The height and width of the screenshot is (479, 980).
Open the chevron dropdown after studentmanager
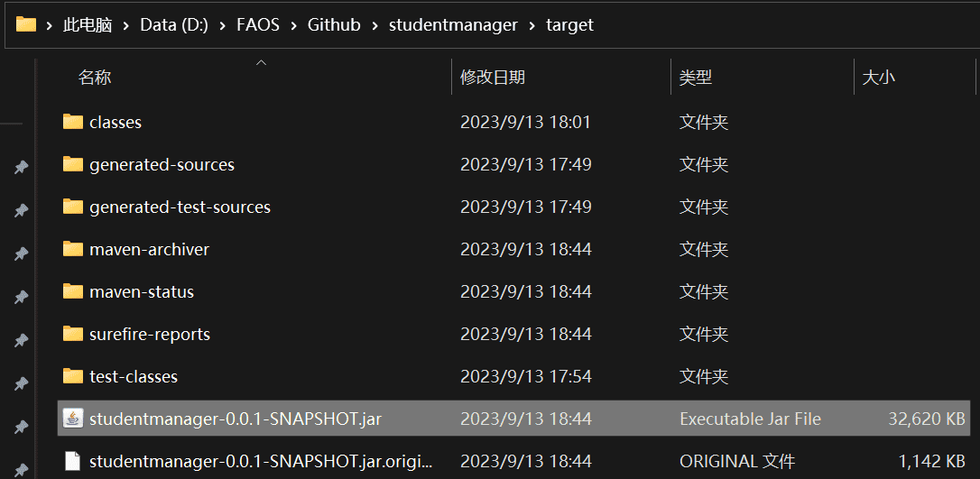[x=532, y=25]
